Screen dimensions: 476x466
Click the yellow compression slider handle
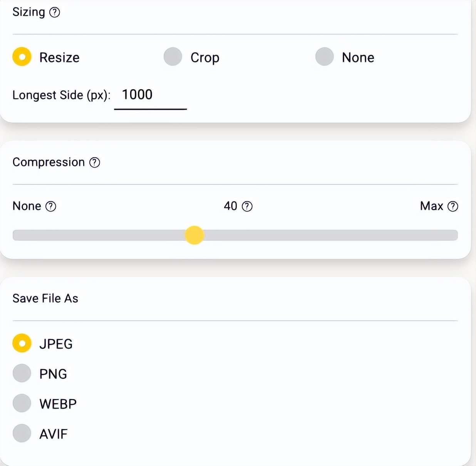coord(194,235)
